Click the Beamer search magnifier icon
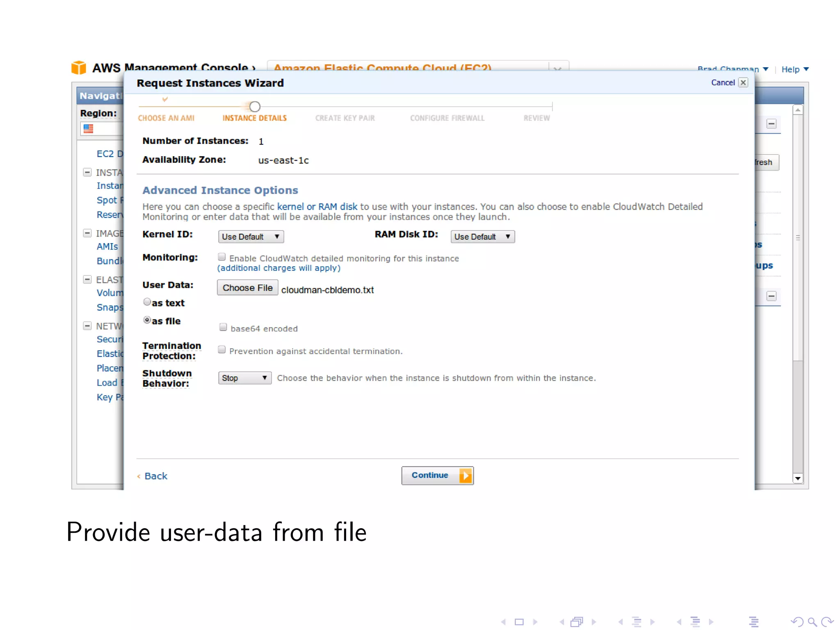Viewport: 840px width, 630px height. pyautogui.click(x=812, y=622)
